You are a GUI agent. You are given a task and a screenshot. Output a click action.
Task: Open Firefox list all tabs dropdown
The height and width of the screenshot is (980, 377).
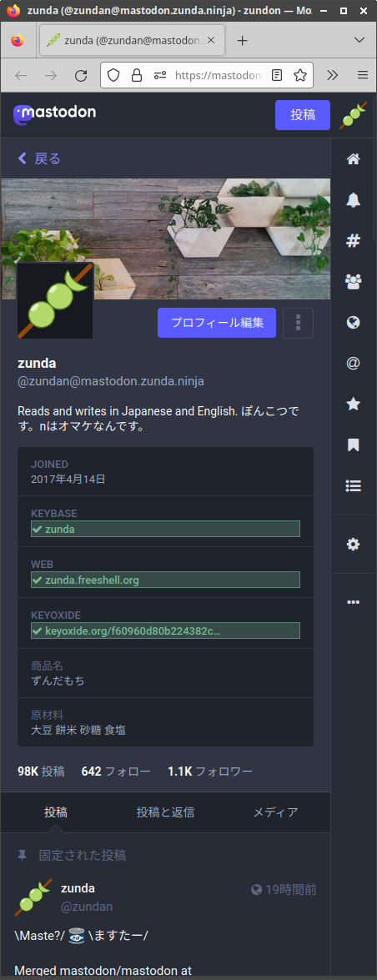click(359, 40)
